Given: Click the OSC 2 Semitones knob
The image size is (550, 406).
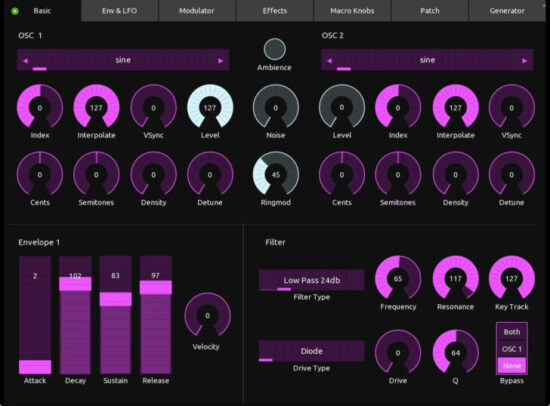Looking at the screenshot, I should pos(398,174).
